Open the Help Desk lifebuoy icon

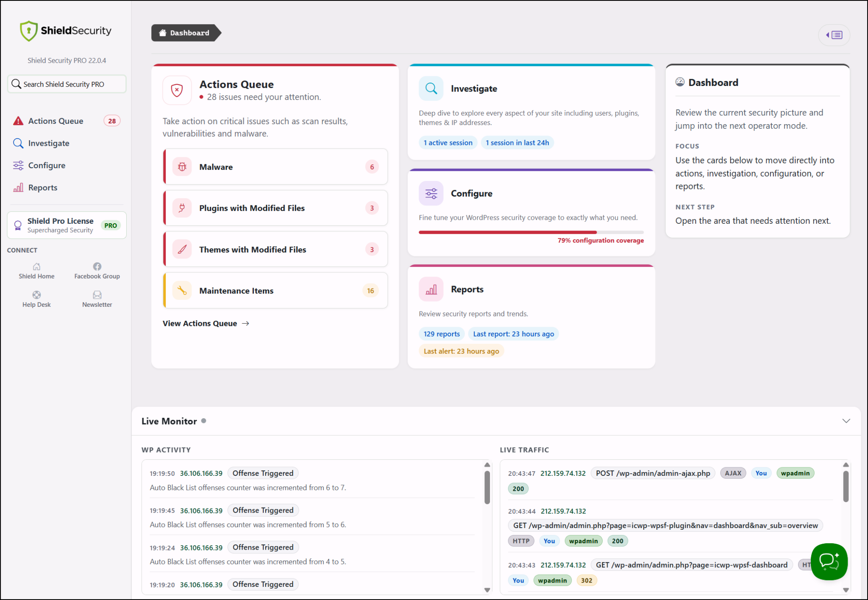point(36,295)
